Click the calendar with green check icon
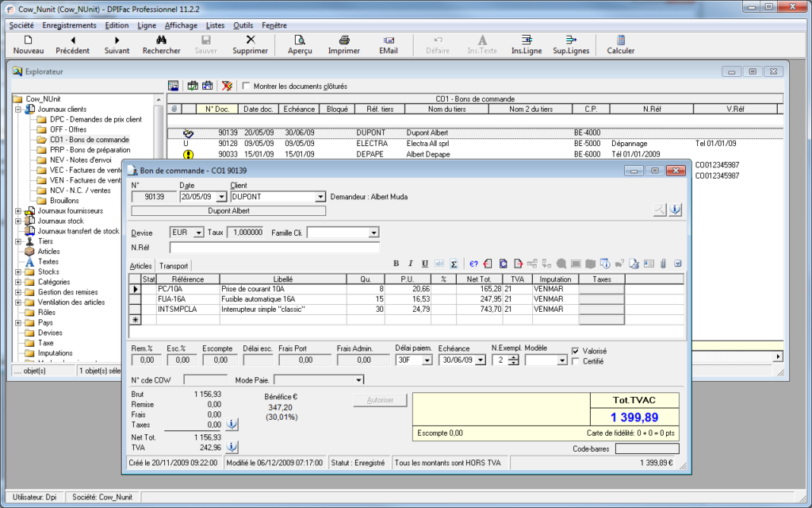Viewport: 812px width, 508px height. (x=193, y=86)
